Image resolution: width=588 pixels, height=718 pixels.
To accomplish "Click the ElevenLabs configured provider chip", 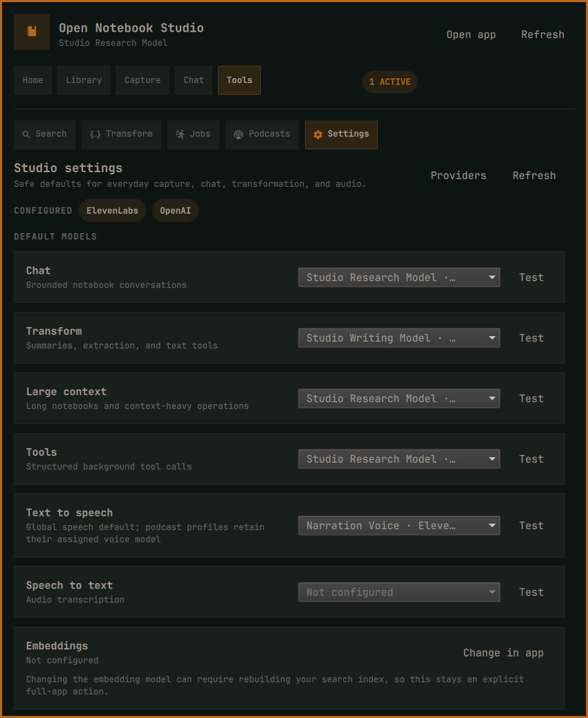I will tap(112, 211).
